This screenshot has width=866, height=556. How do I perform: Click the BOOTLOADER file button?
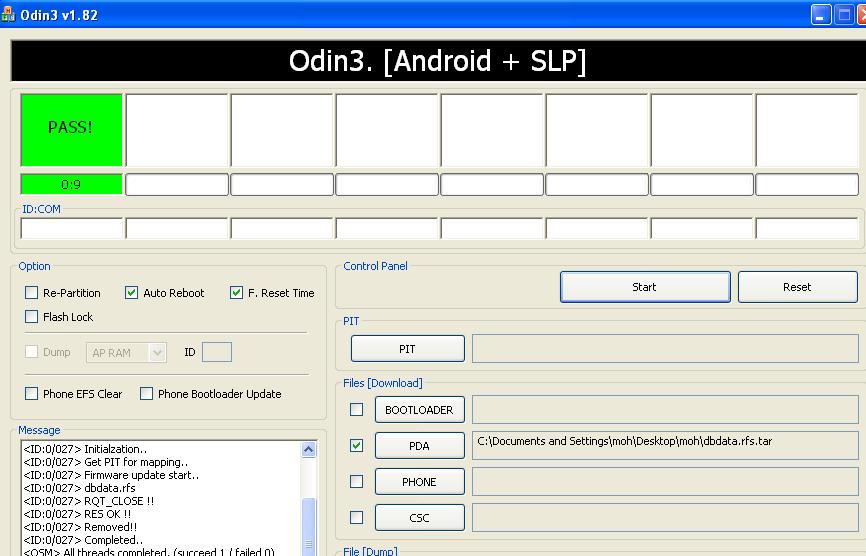[x=420, y=410]
